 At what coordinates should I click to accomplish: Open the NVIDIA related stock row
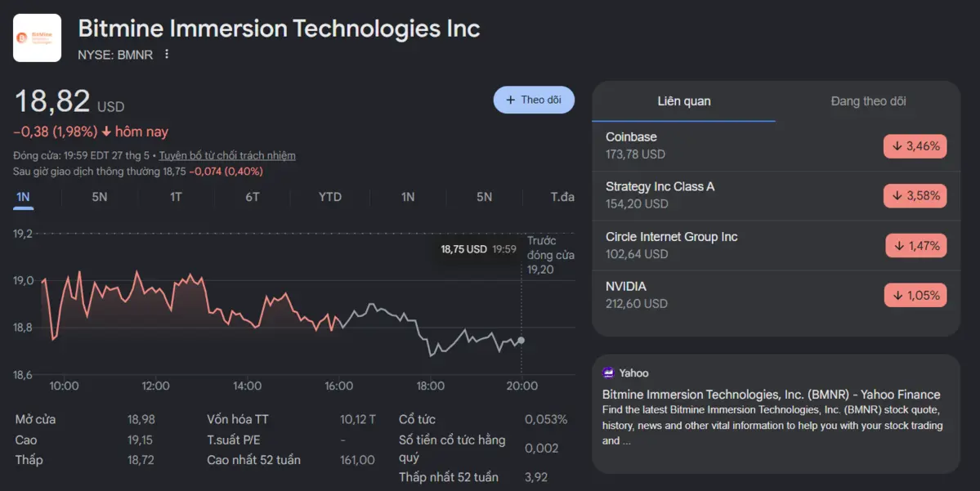coord(776,295)
